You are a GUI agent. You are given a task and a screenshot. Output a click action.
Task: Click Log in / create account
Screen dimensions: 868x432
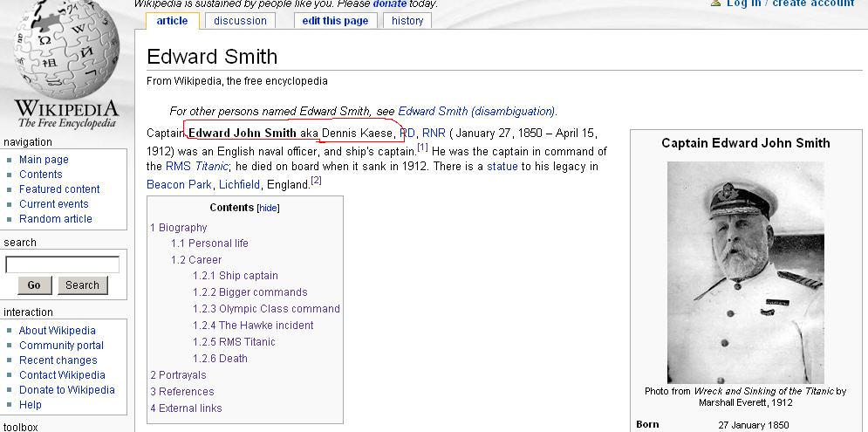(790, 3)
